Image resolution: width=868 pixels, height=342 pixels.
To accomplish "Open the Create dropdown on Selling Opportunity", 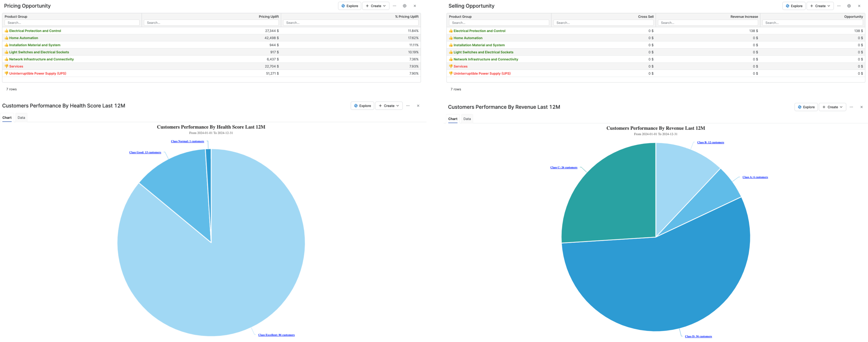I will 820,6.
